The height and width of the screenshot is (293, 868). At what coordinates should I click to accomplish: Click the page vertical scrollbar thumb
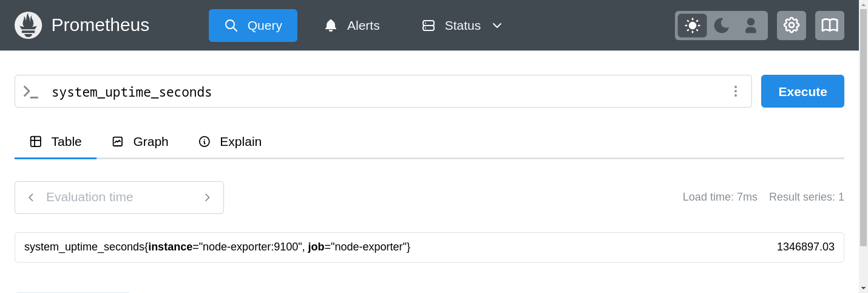pos(863,128)
